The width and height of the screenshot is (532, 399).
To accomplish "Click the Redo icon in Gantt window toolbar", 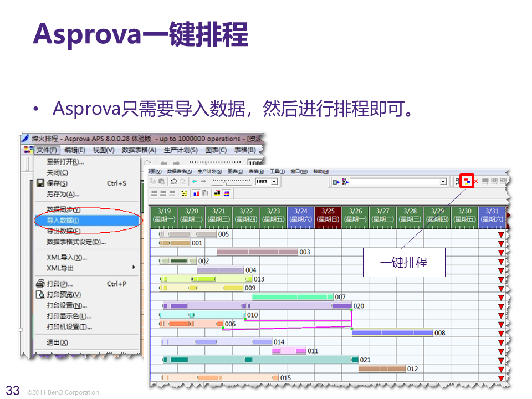I will tap(182, 181).
